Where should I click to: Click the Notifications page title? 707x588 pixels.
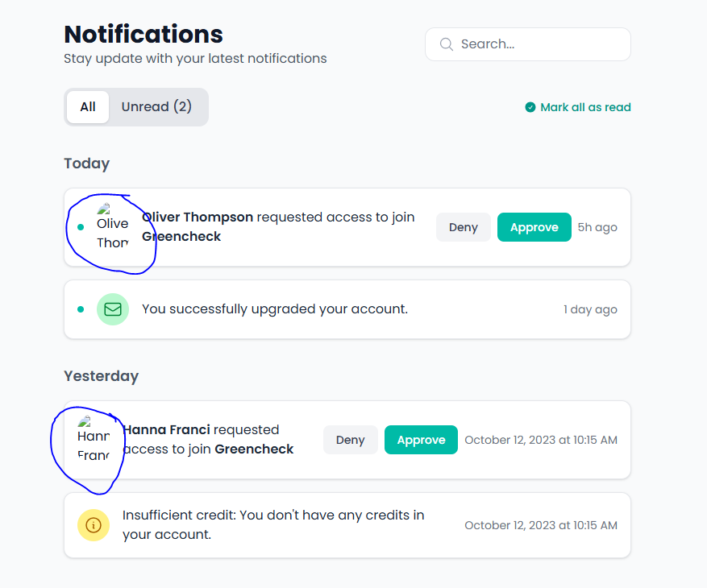(143, 35)
